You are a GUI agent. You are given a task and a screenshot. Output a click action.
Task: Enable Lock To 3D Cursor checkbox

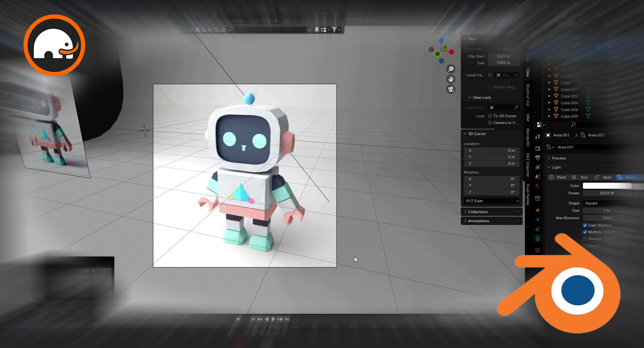pyautogui.click(x=490, y=116)
